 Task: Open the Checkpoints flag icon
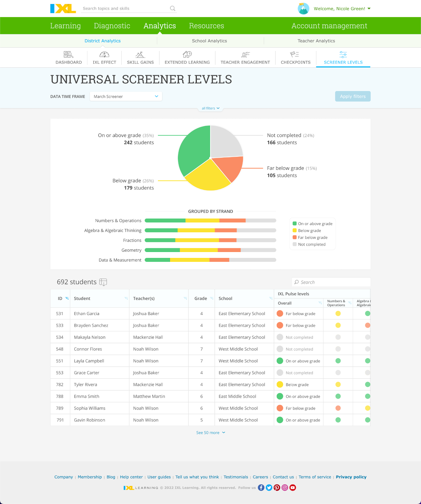tap(295, 54)
